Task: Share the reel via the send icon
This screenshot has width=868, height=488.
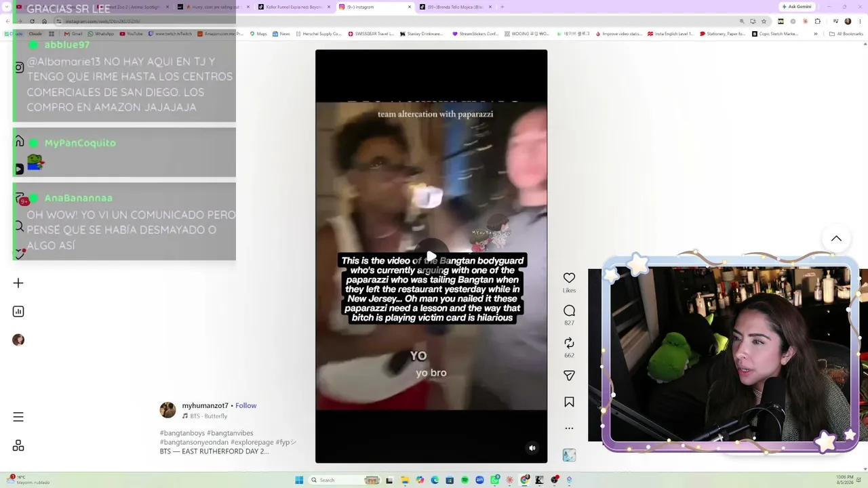Action: (x=569, y=375)
